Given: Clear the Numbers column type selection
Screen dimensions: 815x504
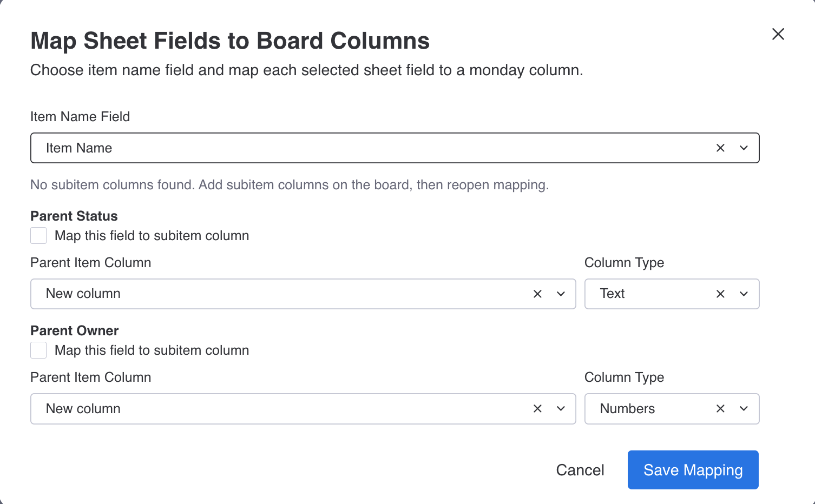Looking at the screenshot, I should (x=720, y=409).
